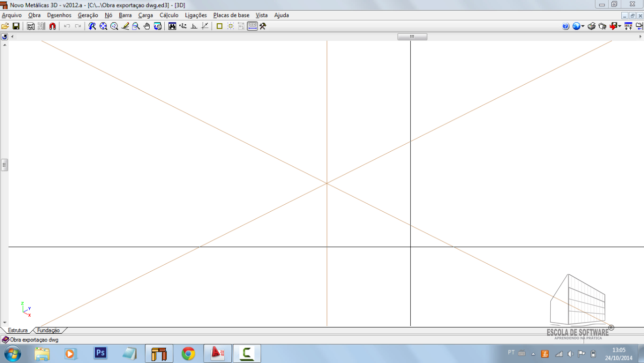Click the blue help question mark icon

[x=565, y=26]
